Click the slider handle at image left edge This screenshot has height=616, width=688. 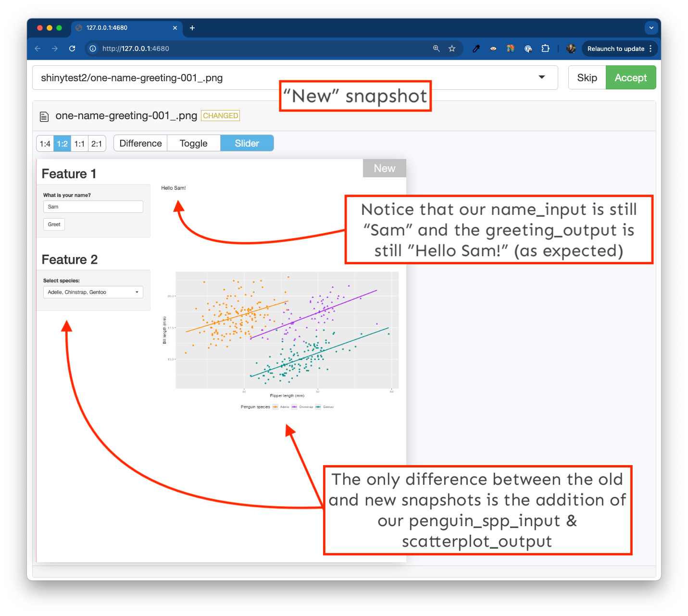(x=37, y=360)
